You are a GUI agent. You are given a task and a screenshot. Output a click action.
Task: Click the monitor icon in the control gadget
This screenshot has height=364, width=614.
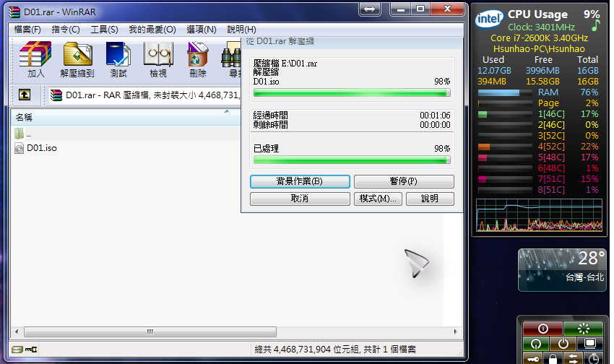point(590,344)
